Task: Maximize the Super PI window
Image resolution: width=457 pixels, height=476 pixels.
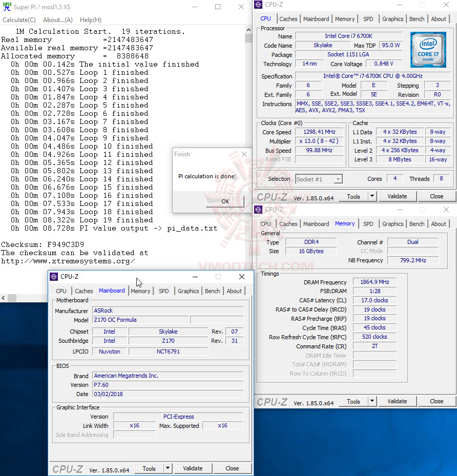Action: [x=218, y=7]
